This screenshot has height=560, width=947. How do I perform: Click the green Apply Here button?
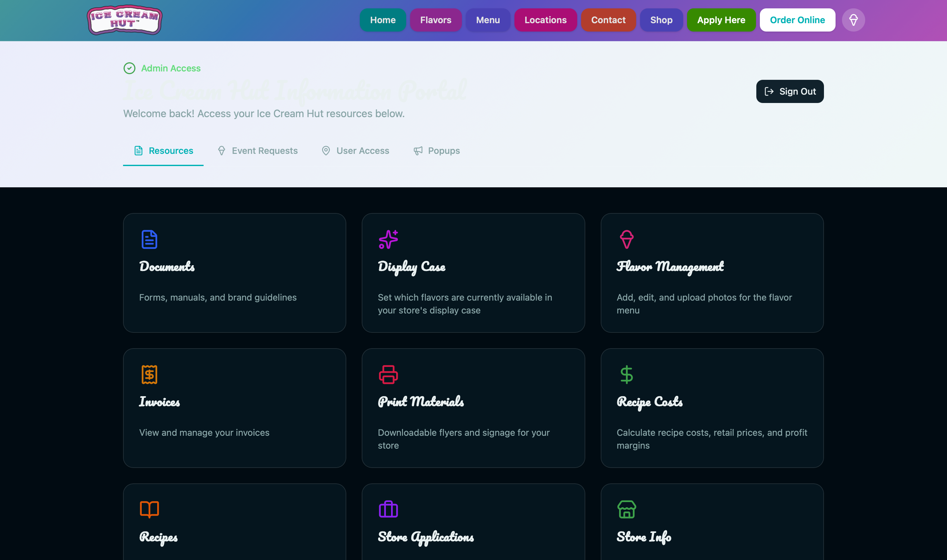[721, 20]
